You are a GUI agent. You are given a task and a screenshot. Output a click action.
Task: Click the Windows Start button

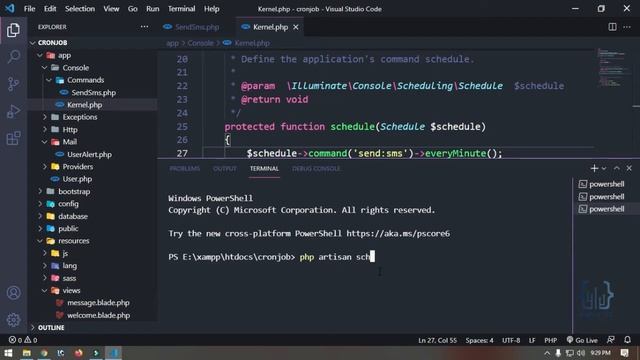click(x=8, y=353)
